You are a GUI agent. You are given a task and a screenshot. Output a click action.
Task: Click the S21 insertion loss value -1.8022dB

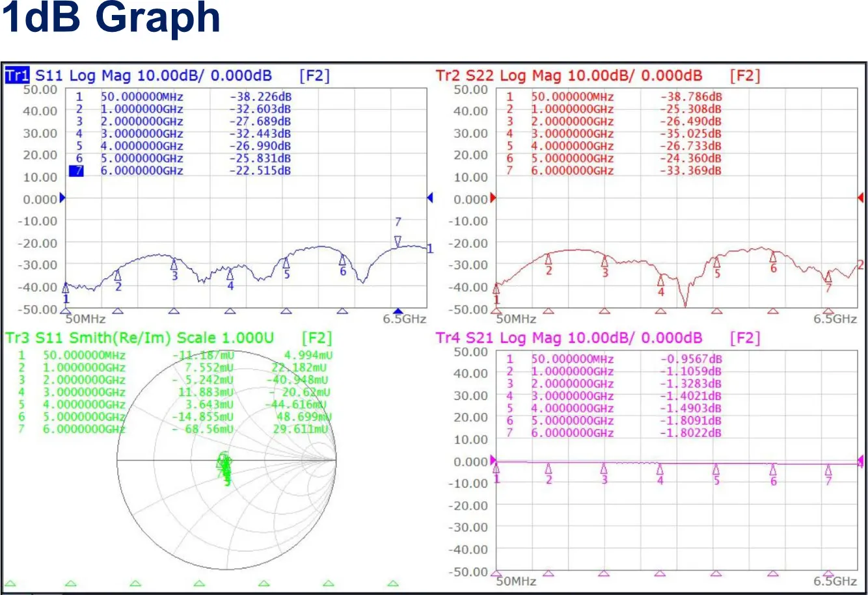[x=690, y=433]
